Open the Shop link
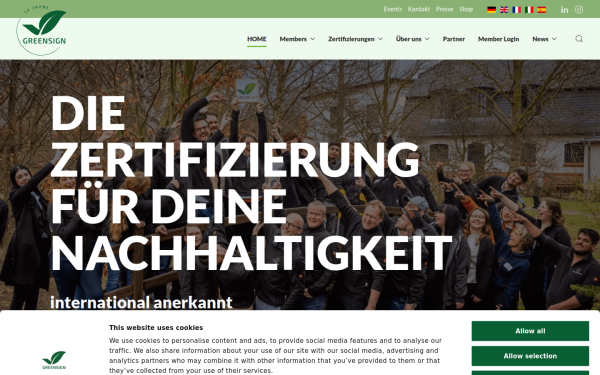 point(466,9)
